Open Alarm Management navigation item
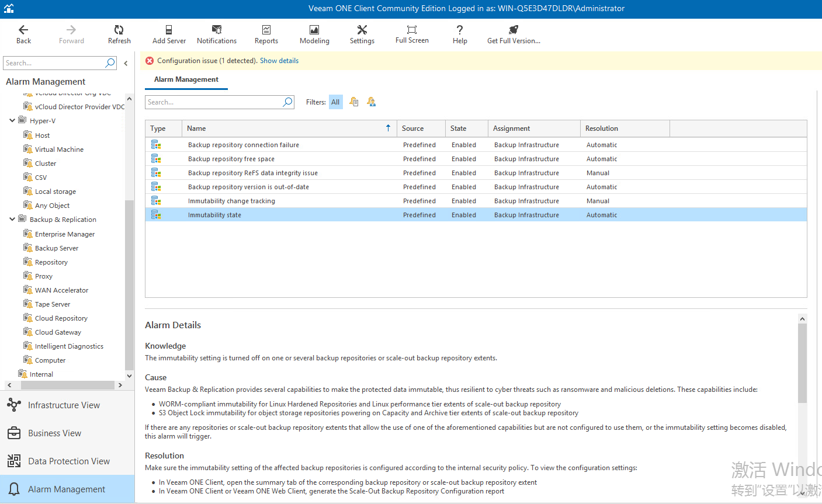This screenshot has height=504, width=822. [67, 489]
